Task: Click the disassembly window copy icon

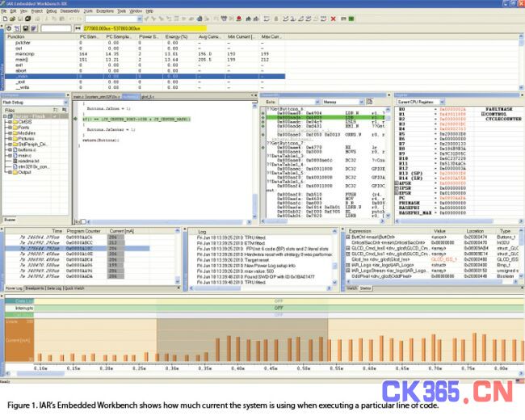Action: click(x=370, y=102)
